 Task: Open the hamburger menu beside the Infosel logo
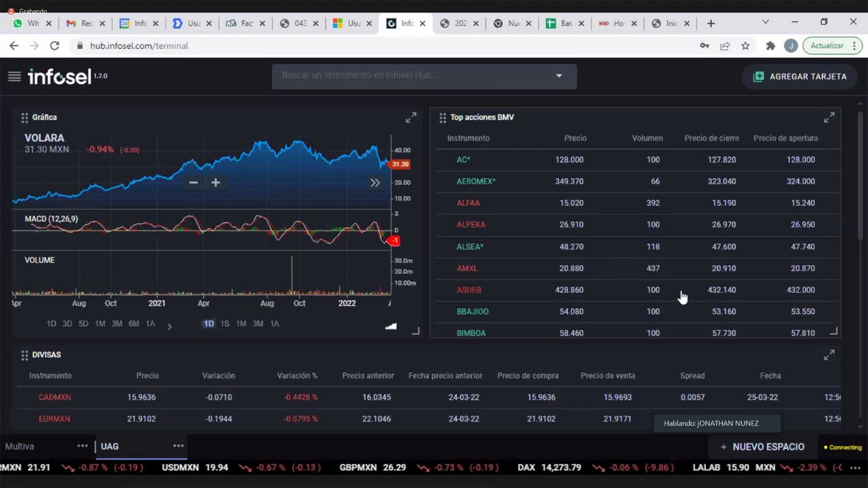point(14,76)
